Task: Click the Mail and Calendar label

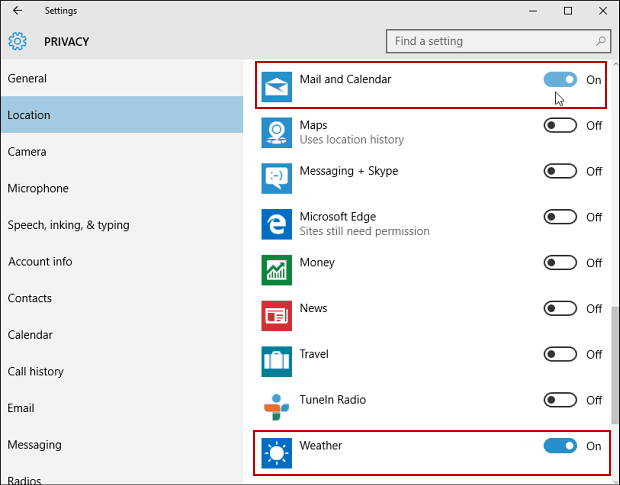Action: (345, 79)
